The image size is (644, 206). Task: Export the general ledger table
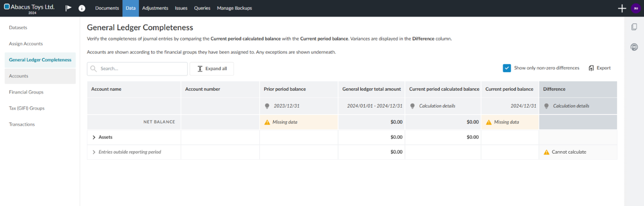599,68
